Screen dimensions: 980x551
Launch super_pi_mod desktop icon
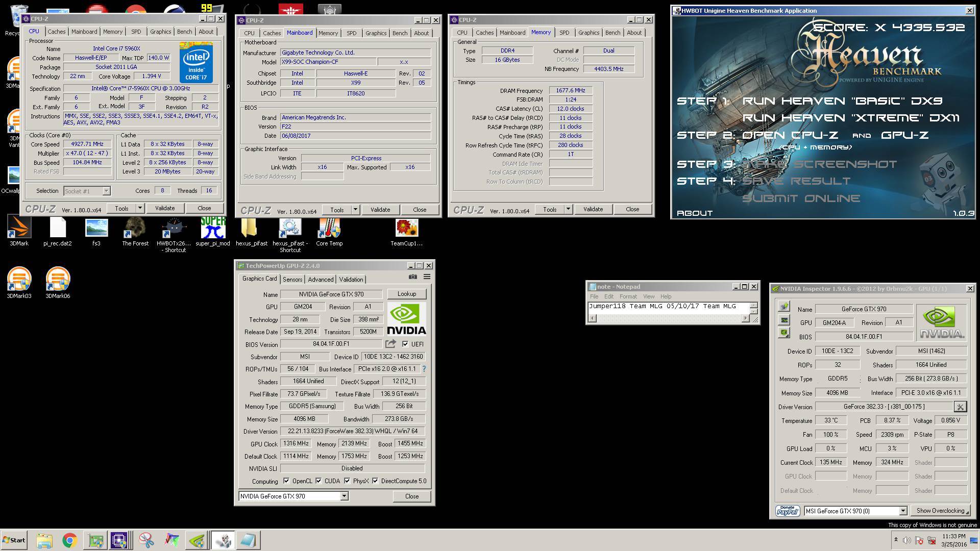pyautogui.click(x=213, y=231)
